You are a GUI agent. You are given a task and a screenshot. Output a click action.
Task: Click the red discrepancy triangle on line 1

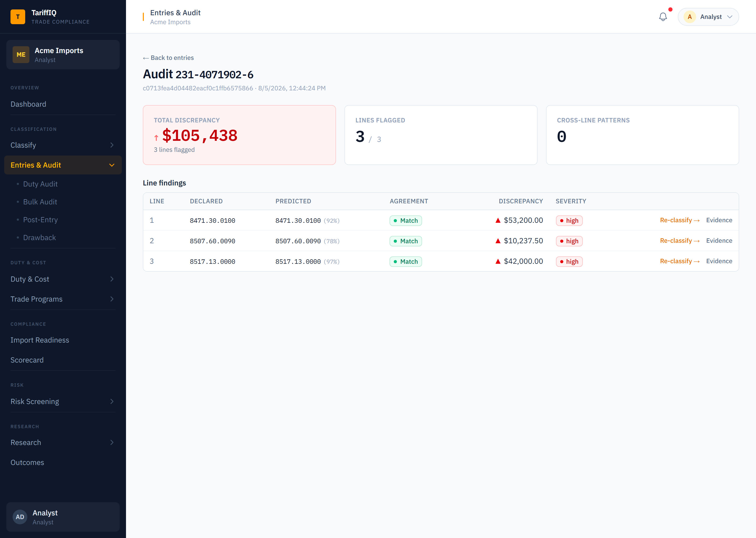[x=498, y=220]
